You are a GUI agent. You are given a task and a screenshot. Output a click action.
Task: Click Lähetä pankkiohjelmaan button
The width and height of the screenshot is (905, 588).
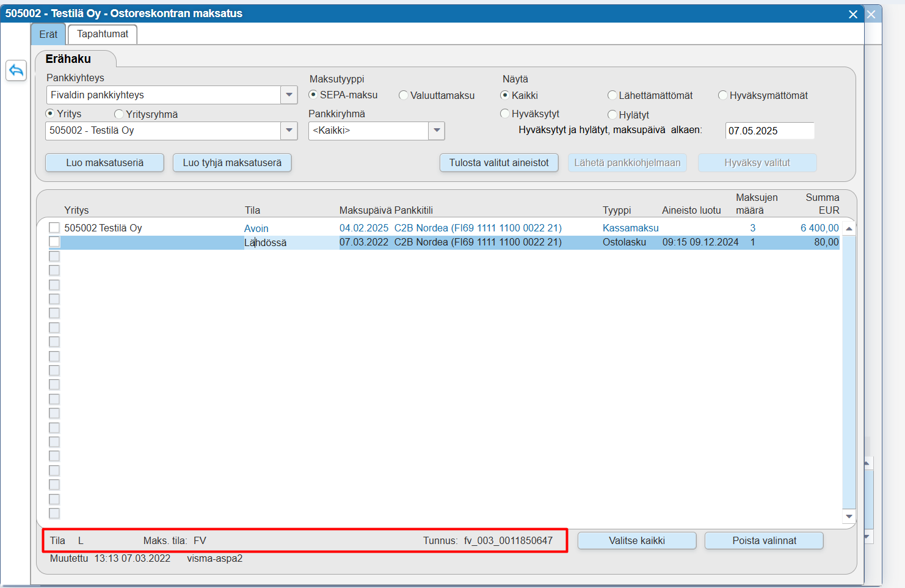click(x=627, y=162)
